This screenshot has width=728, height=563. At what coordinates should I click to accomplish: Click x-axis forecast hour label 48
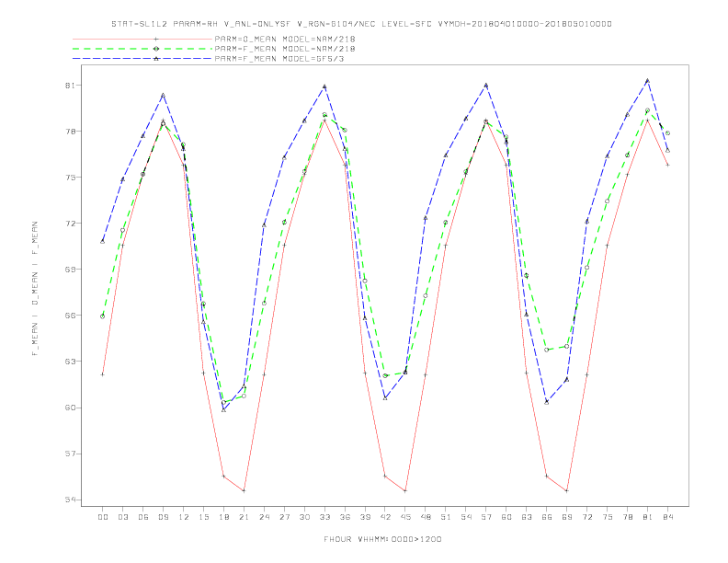(426, 517)
